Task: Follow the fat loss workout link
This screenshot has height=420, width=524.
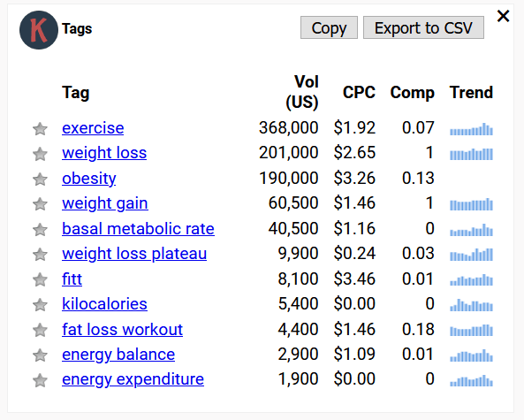Action: point(122,330)
